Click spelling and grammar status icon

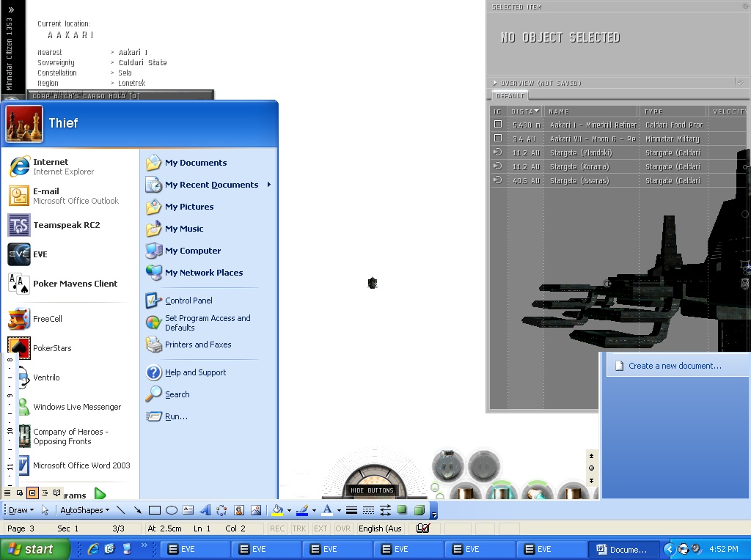(x=423, y=528)
